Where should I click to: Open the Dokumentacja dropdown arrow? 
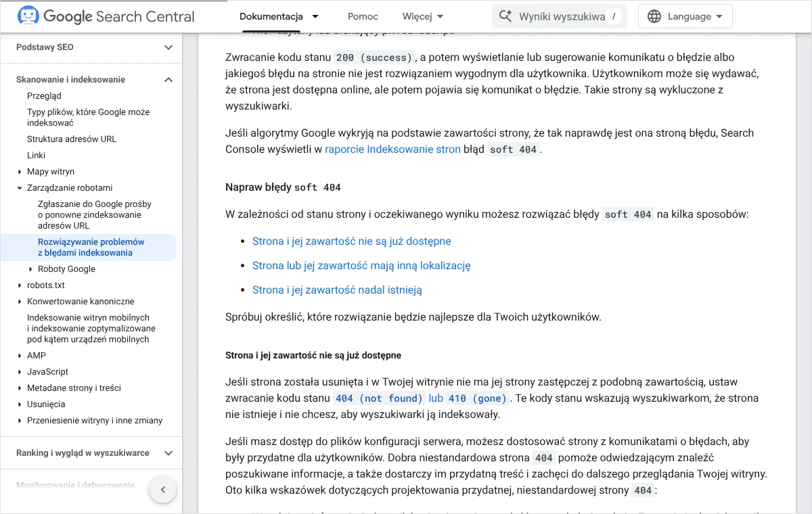tap(315, 17)
